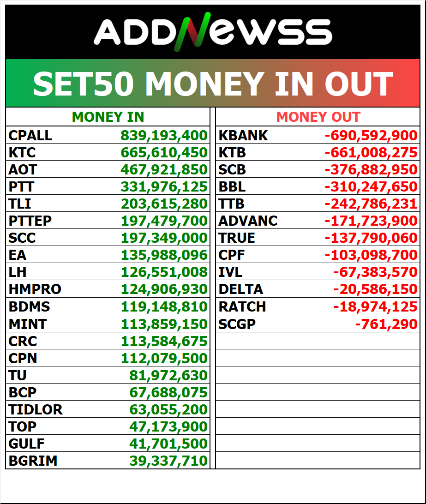Select the MONEY IN column header
Viewport: 426px width, 504px height.
[x=108, y=117]
